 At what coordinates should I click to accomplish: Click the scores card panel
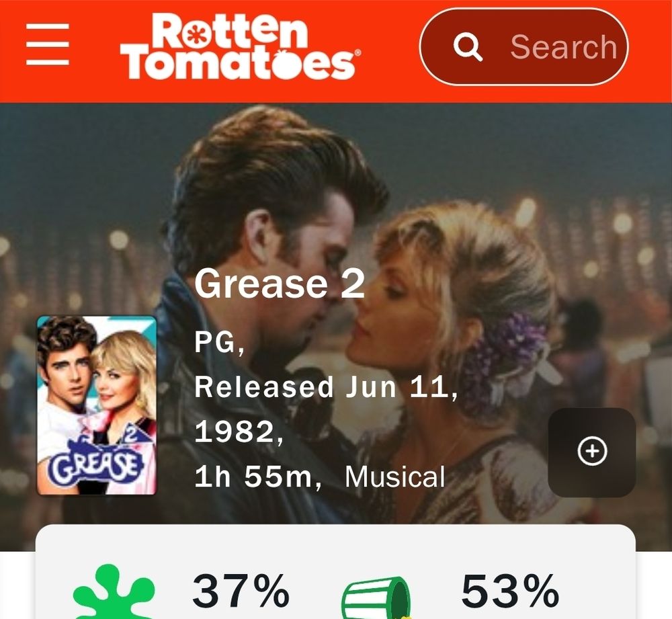pos(335,572)
